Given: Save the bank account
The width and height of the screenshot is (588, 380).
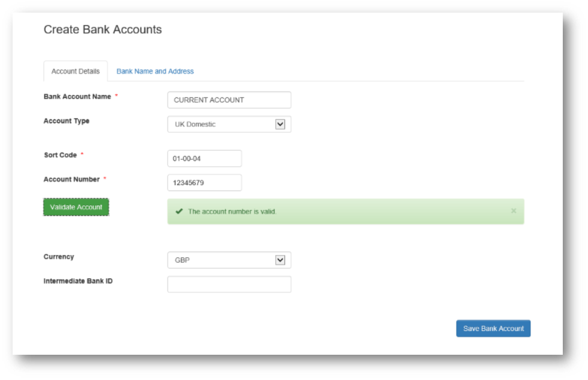Looking at the screenshot, I should (x=493, y=328).
